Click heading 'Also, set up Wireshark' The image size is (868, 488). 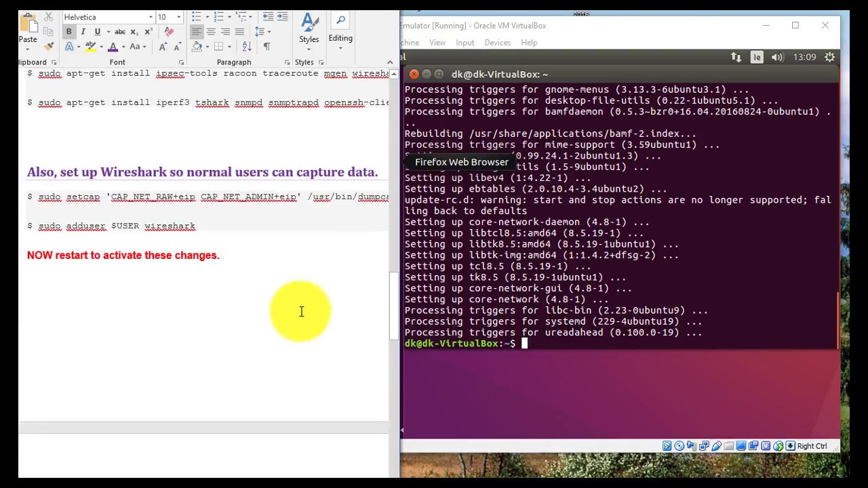pyautogui.click(x=202, y=172)
